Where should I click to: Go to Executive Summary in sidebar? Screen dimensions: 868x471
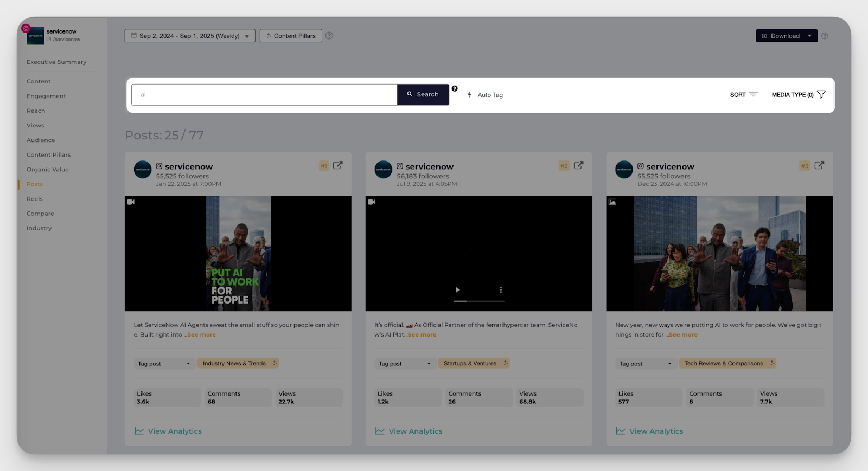(x=56, y=62)
